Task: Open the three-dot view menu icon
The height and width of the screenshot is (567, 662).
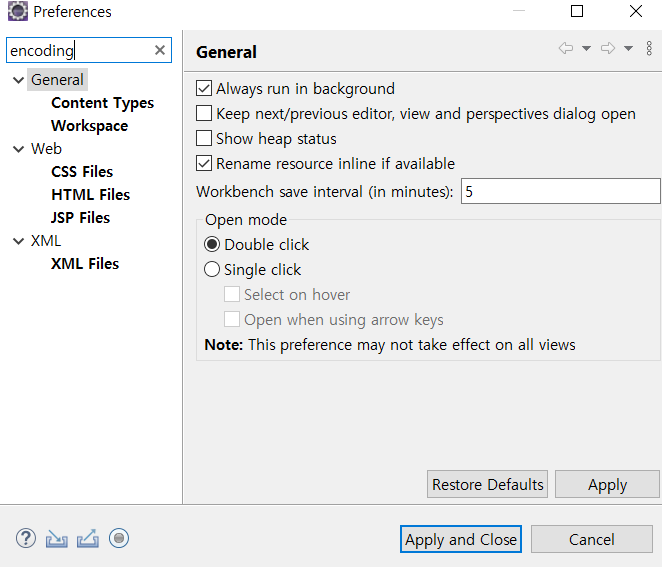Action: pos(649,48)
